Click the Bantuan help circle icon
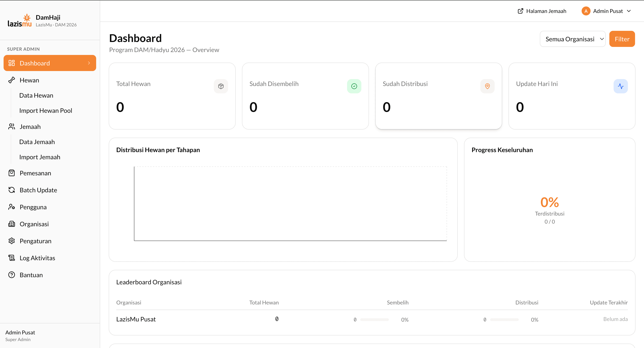 click(11, 275)
